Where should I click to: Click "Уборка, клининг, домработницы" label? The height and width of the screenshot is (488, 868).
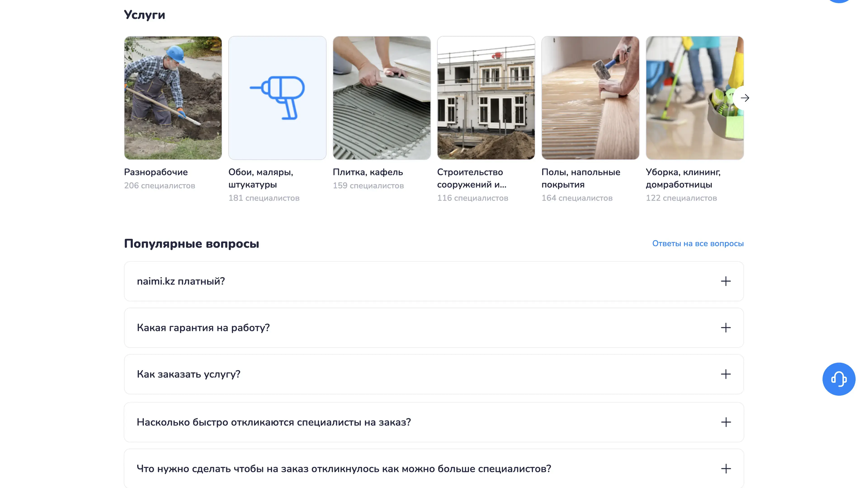[683, 178]
